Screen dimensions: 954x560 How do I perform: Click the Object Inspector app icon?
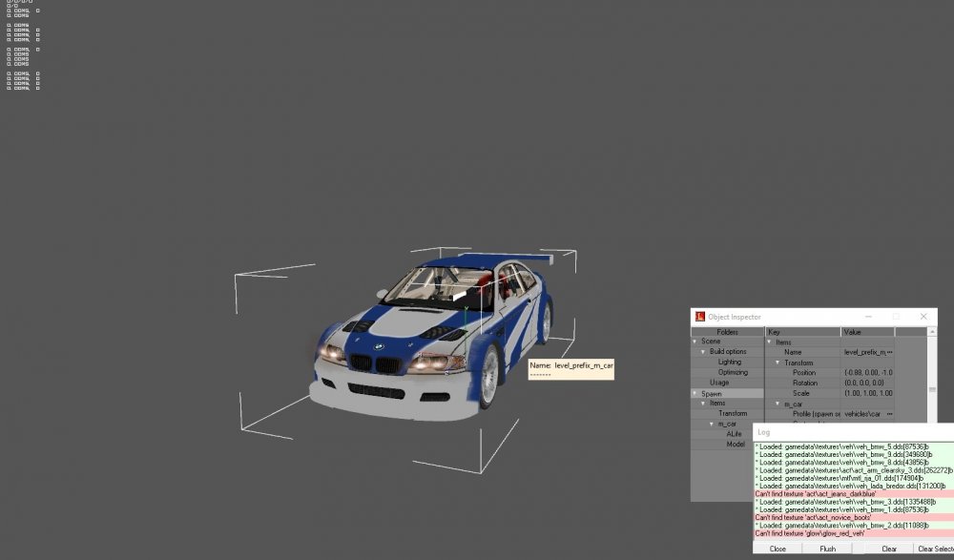coord(699,317)
